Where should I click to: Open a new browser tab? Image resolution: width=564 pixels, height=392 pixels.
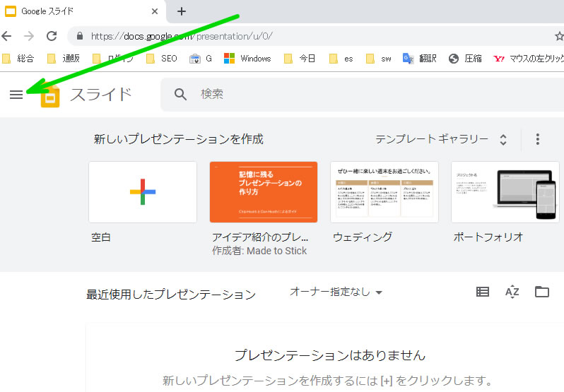(x=182, y=11)
